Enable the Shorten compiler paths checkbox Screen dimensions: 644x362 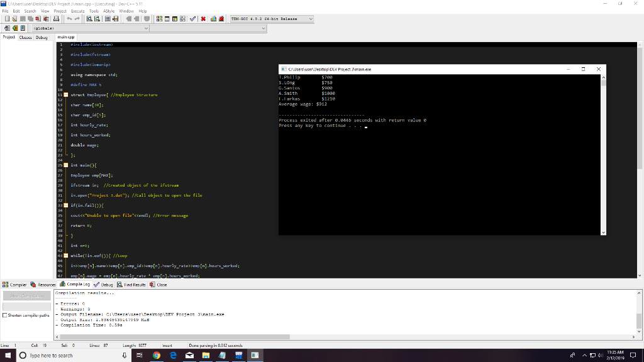[6, 315]
